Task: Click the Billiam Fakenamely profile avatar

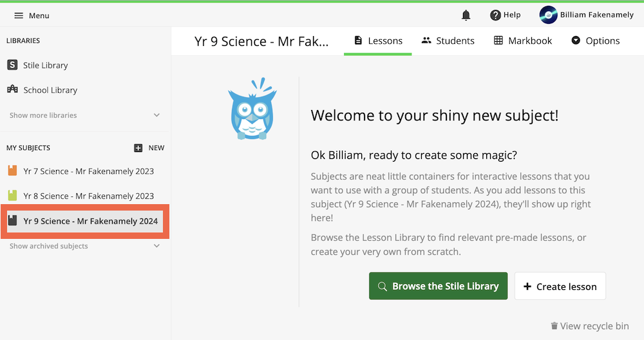Action: pyautogui.click(x=548, y=15)
